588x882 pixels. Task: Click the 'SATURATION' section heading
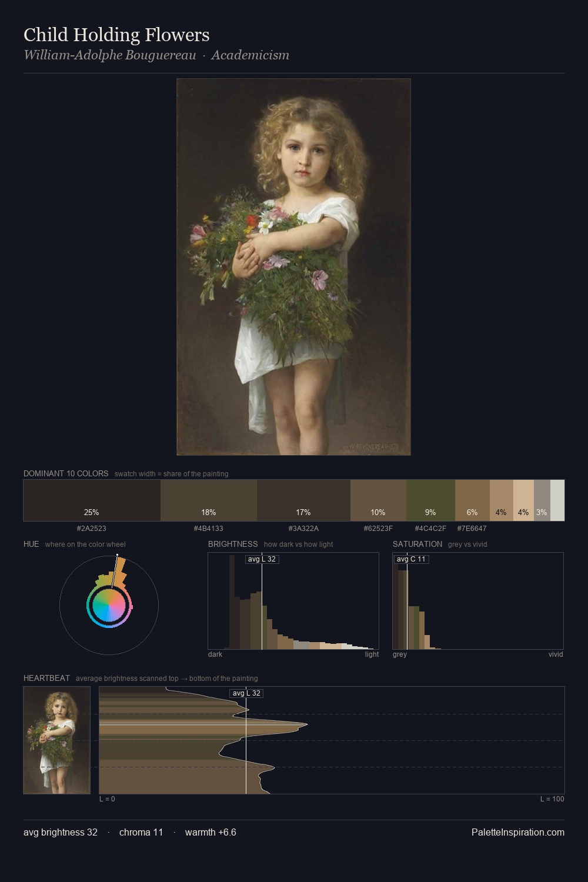tap(417, 544)
